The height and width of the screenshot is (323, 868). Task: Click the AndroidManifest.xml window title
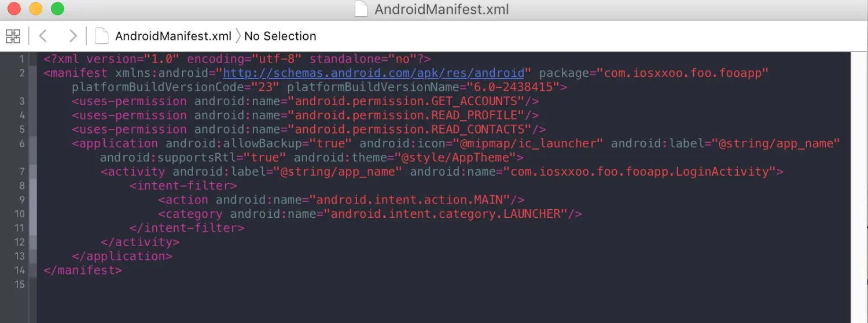(442, 9)
